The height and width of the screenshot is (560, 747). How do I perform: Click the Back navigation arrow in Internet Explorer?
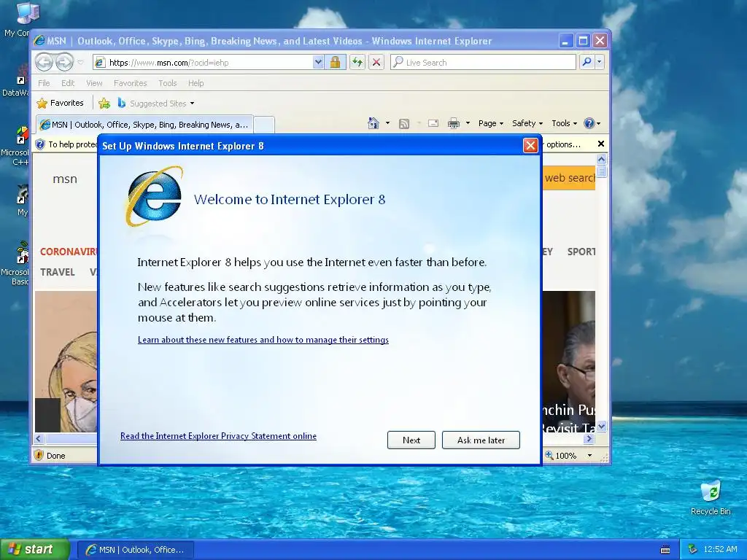coord(44,62)
